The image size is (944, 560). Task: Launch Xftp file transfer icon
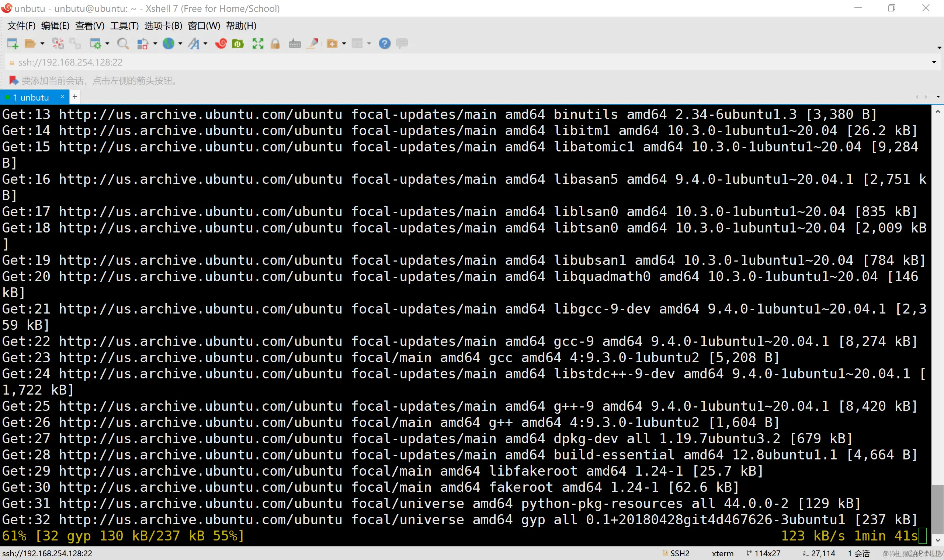point(238,44)
